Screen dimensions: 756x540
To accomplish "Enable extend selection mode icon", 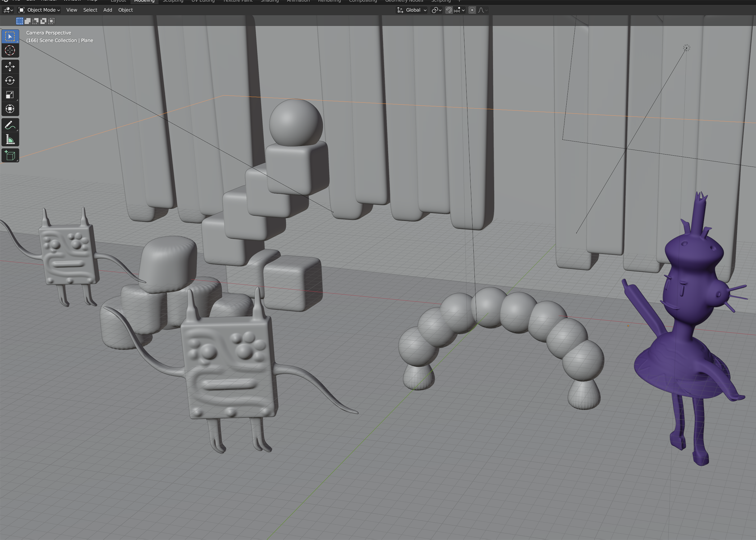I will 28,21.
